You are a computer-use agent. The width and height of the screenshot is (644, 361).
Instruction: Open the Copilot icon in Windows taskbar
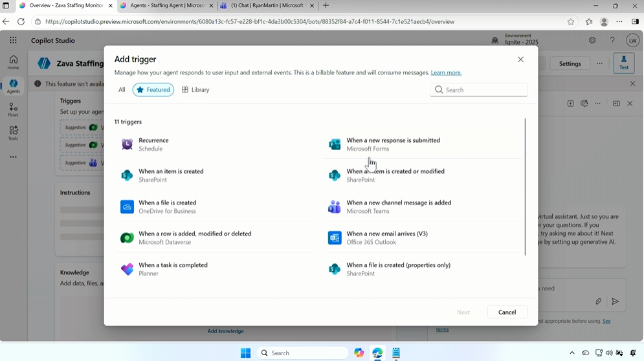pos(359,353)
